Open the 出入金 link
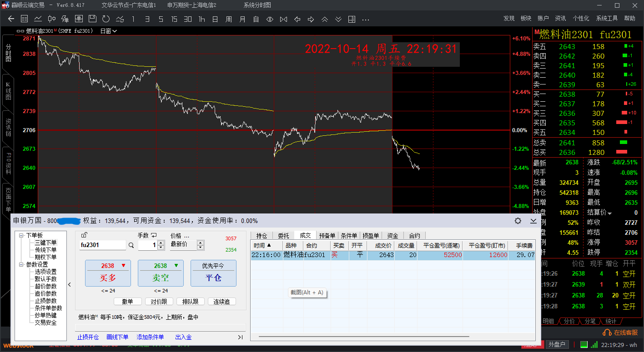Image resolution: width=644 pixels, height=352 pixels. click(x=183, y=337)
